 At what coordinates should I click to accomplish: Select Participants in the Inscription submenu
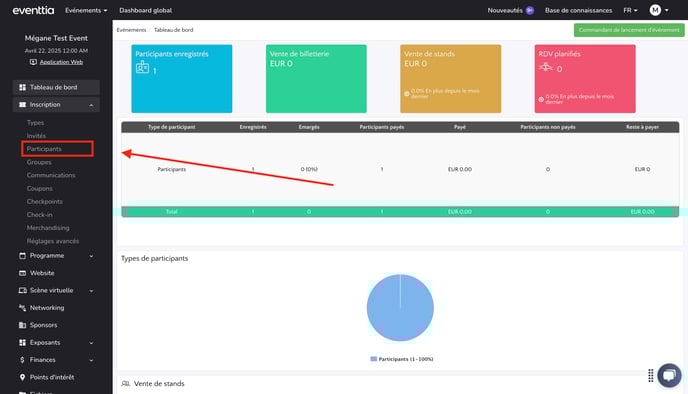44,149
